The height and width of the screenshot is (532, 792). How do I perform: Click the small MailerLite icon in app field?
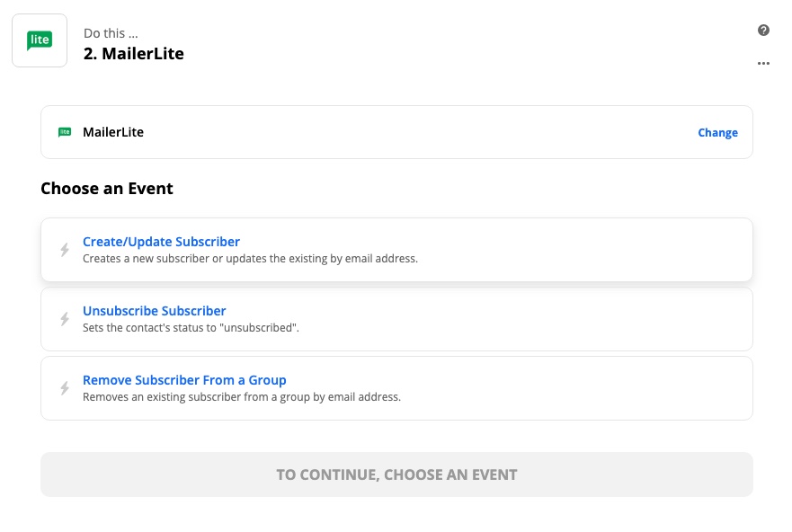pyautogui.click(x=65, y=132)
